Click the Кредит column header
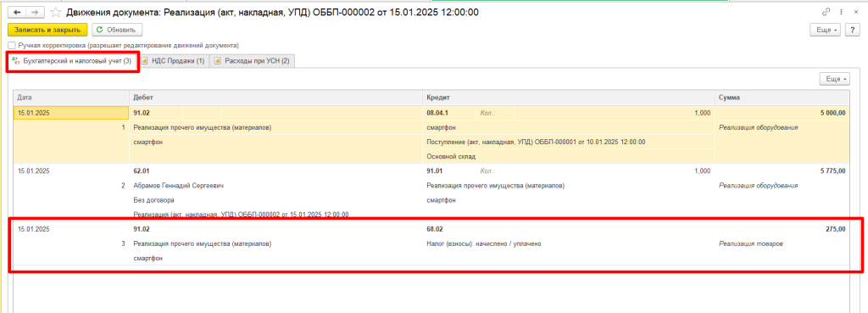868x313 pixels. pyautogui.click(x=569, y=97)
